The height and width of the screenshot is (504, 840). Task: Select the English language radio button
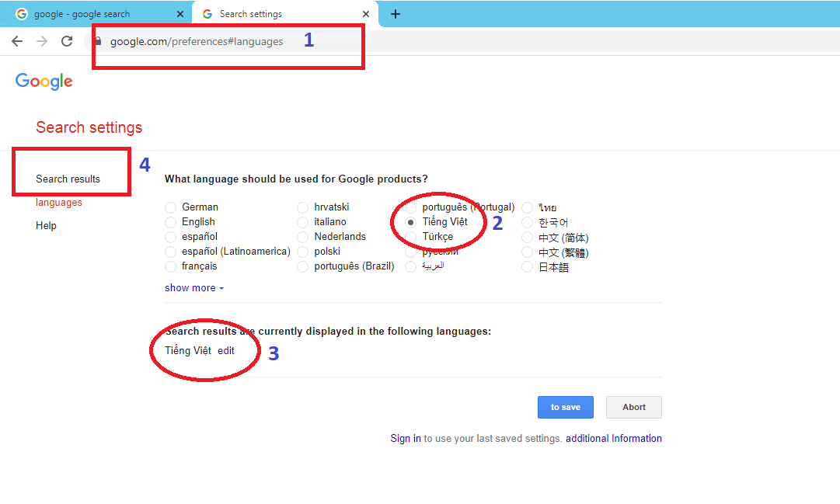[x=170, y=222]
